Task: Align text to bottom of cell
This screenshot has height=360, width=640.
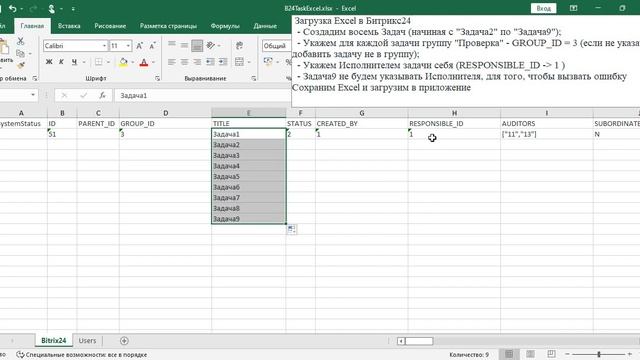Action: click(197, 45)
